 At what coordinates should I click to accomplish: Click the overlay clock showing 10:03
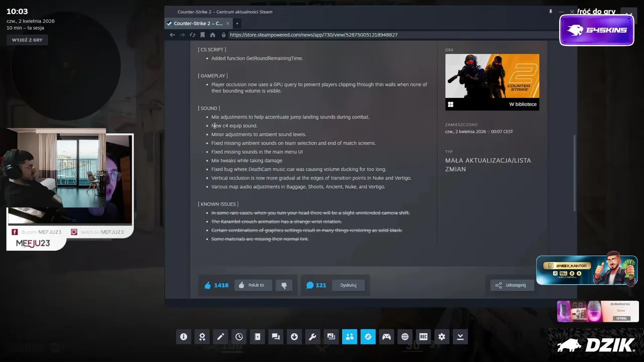tap(17, 12)
